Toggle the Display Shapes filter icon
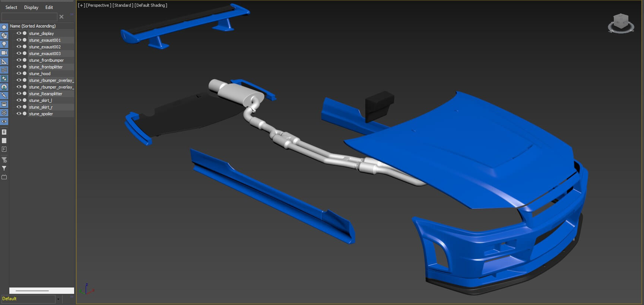Viewport: 644px width, 305px height. click(4, 36)
